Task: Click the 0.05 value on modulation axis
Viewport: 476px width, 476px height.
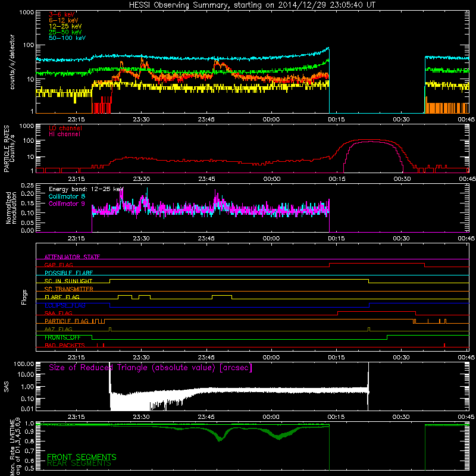Action: point(27,223)
